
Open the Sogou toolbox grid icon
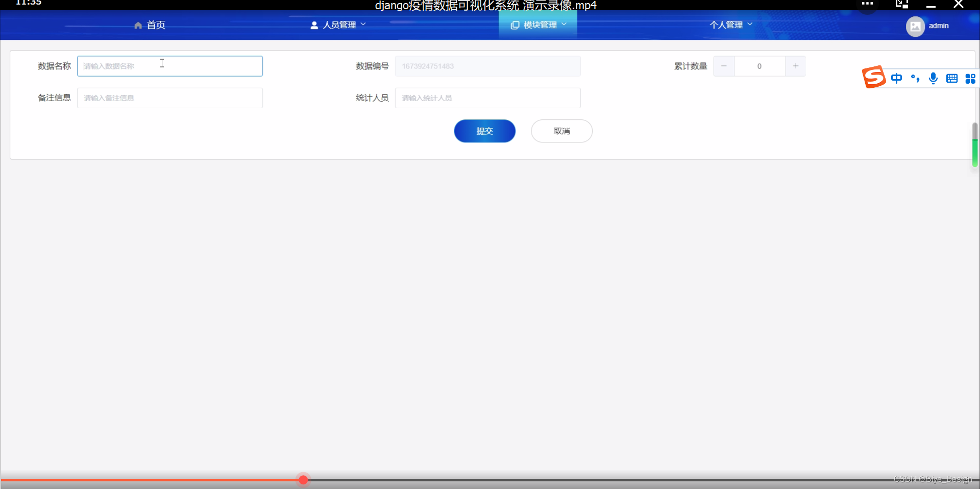tap(970, 78)
